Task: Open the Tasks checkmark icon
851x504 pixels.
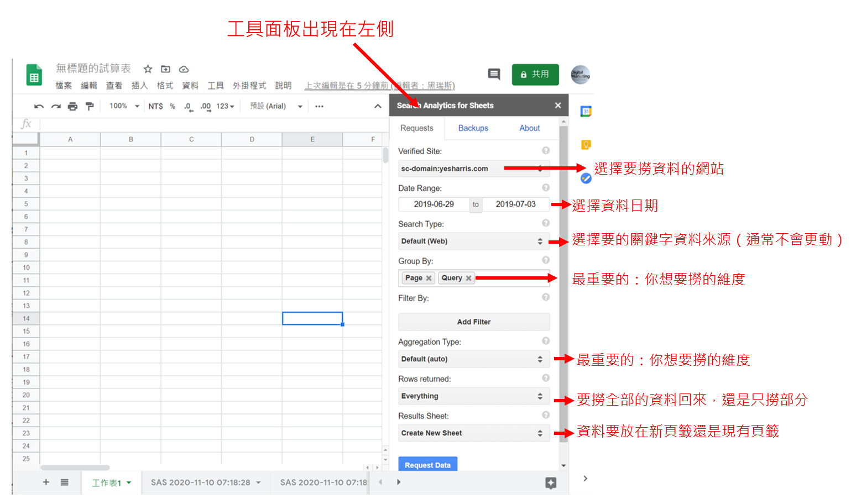Action: click(586, 178)
